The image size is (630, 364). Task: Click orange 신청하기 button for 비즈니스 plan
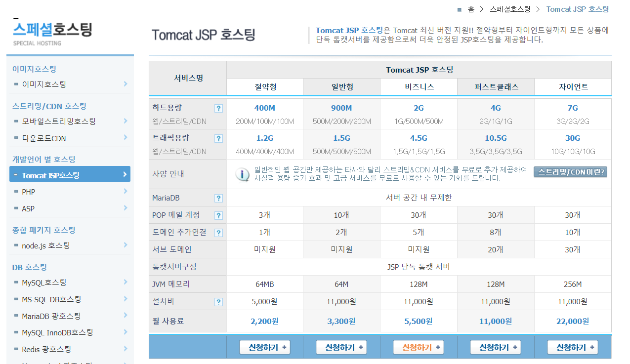coord(419,347)
